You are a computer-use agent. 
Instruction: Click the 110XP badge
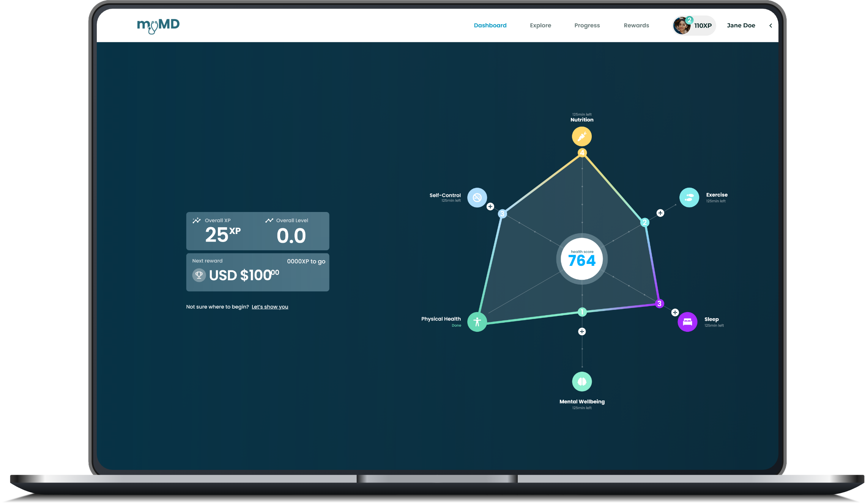tap(703, 26)
